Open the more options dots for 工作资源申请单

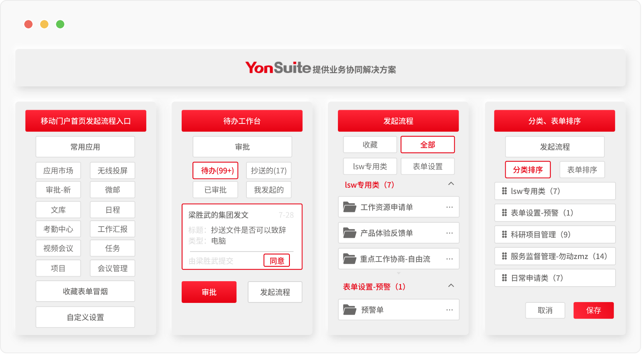point(449,207)
